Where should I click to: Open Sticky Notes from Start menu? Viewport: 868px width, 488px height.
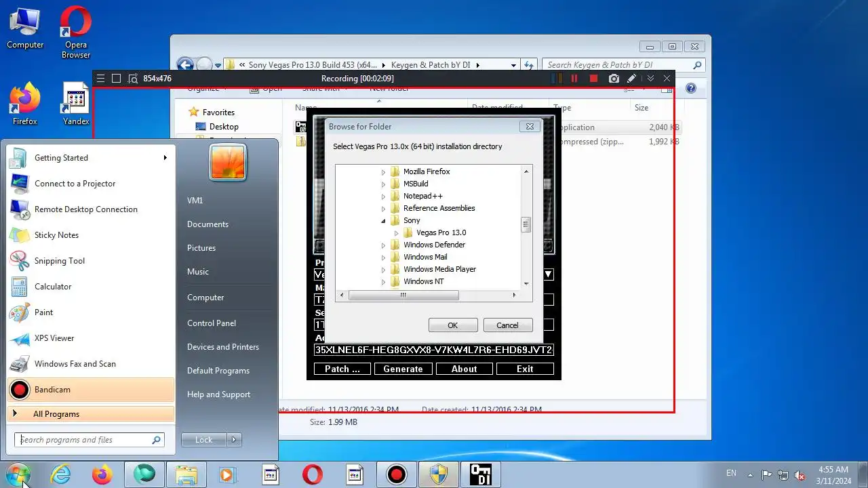point(90,235)
